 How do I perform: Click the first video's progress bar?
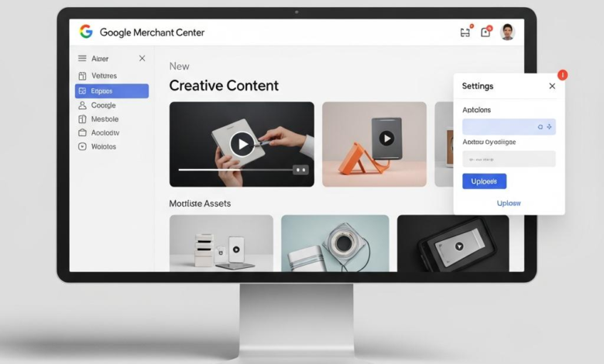[235, 170]
